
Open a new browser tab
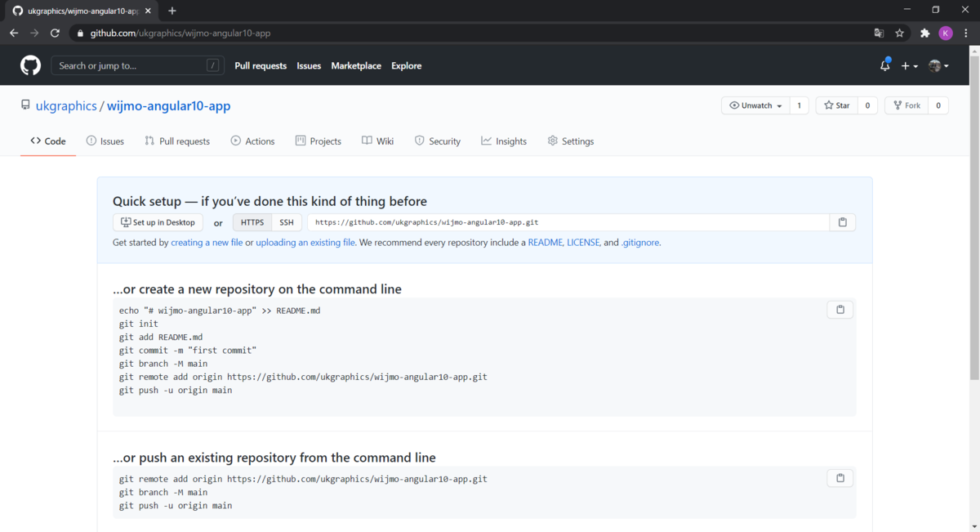coord(172,11)
